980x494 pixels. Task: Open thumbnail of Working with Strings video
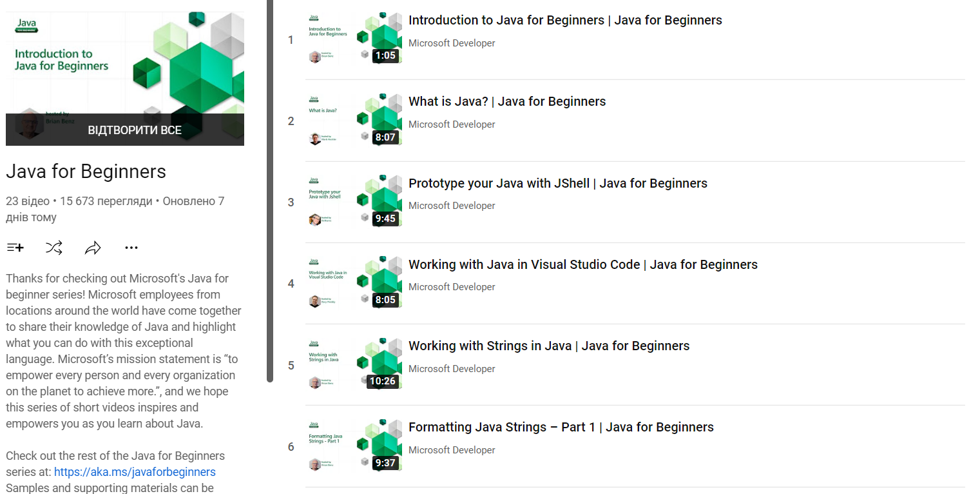(354, 364)
